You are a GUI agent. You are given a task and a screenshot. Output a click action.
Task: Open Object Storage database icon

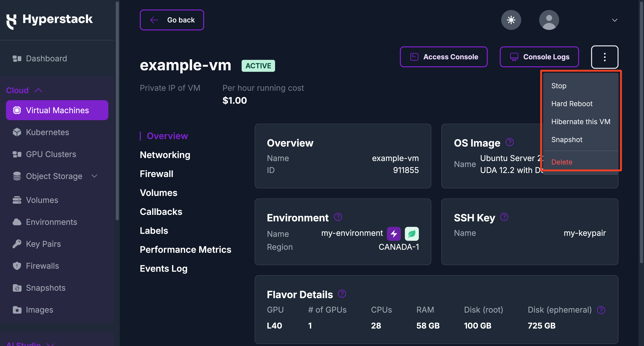(x=17, y=176)
